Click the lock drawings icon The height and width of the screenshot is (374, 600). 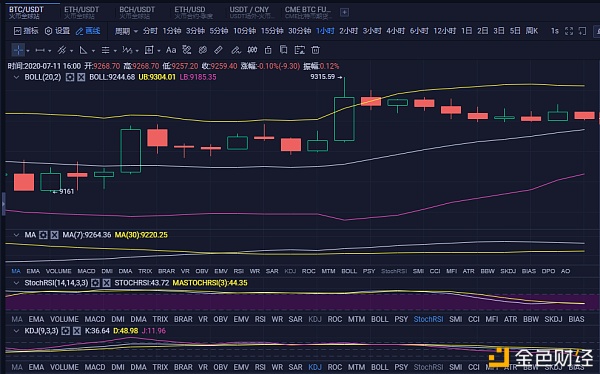tap(268, 50)
